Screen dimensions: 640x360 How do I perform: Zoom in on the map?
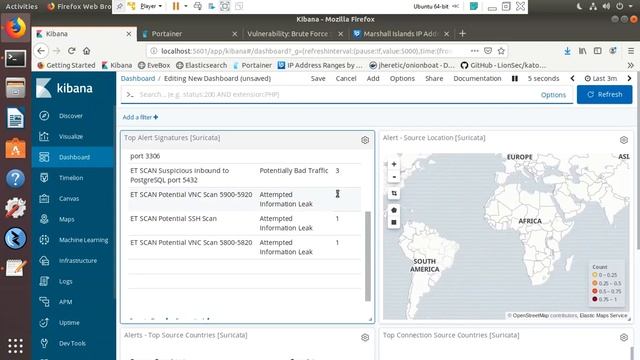(x=394, y=164)
